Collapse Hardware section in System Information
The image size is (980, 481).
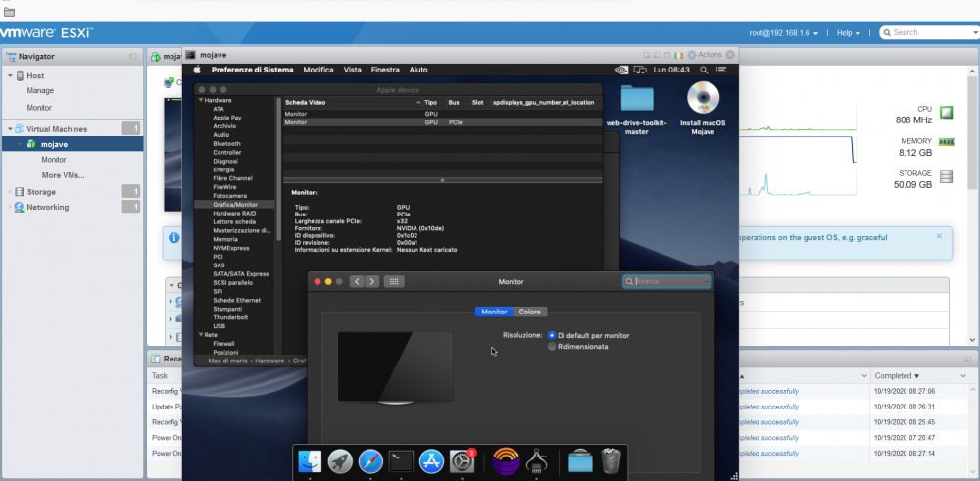(201, 100)
